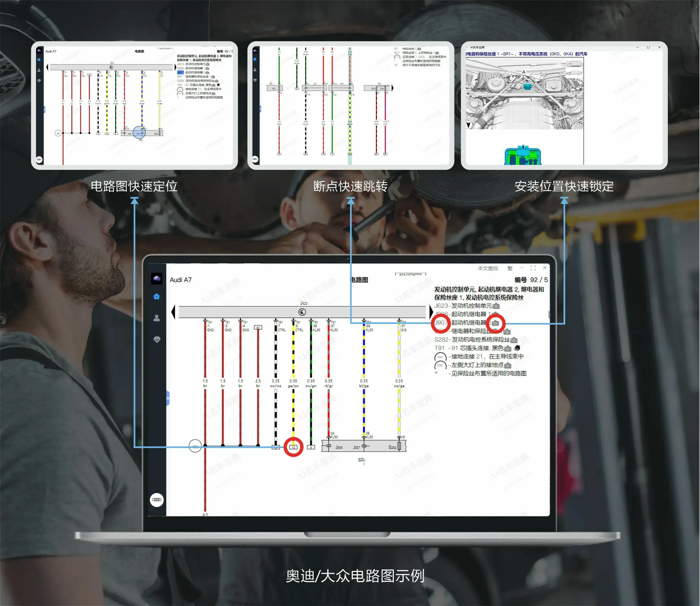
Task: Click S282 fuse symbol in laptop SR1 box
Action: click(399, 446)
